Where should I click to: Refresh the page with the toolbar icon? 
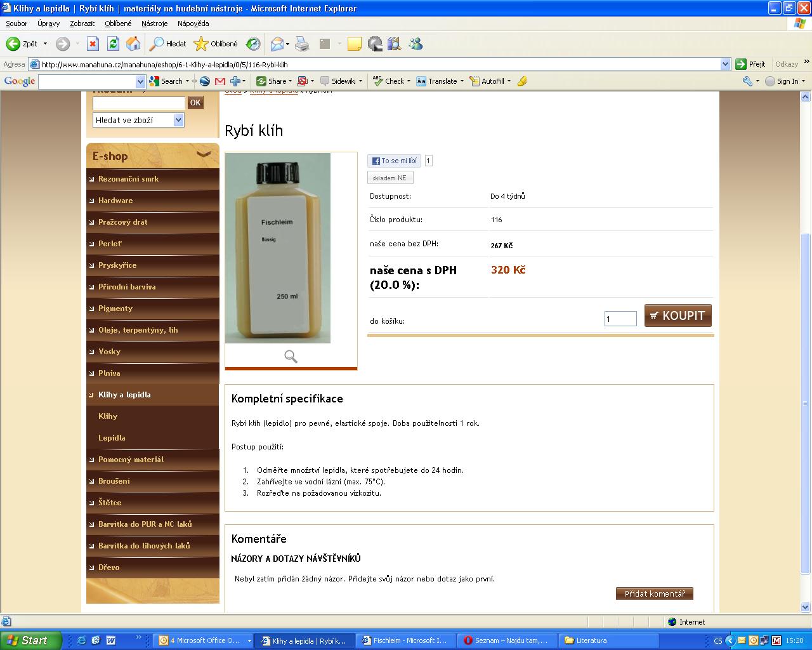click(x=113, y=44)
